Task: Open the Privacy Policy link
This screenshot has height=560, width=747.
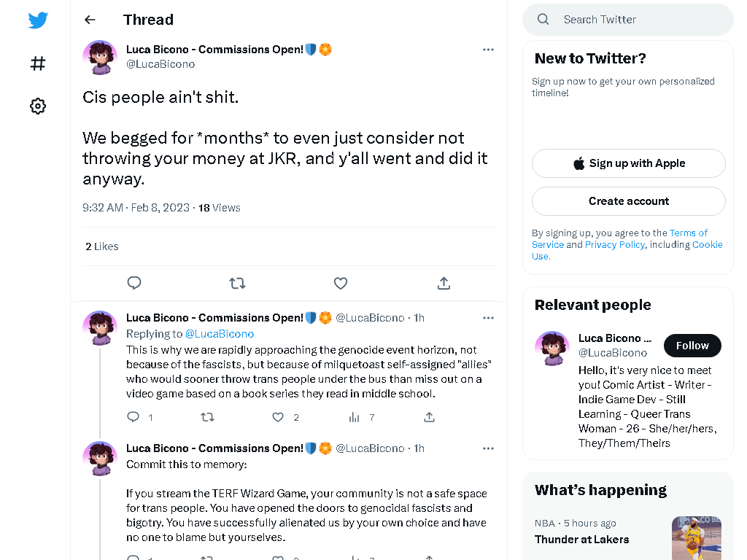Action: [614, 245]
